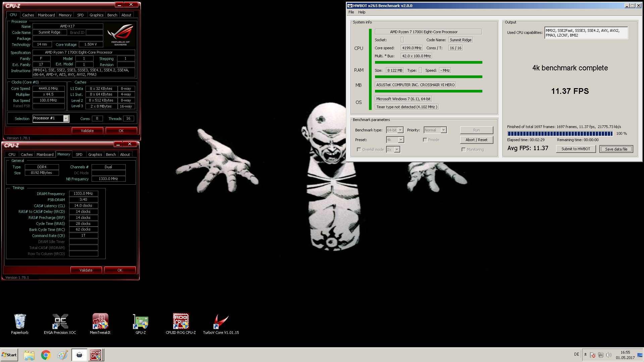Click the Used CPU capabilities text box

point(586,33)
